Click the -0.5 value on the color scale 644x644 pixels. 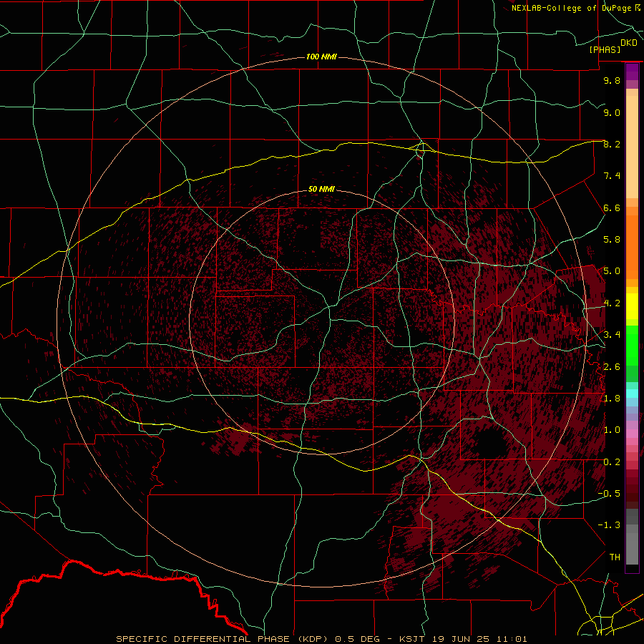609,494
